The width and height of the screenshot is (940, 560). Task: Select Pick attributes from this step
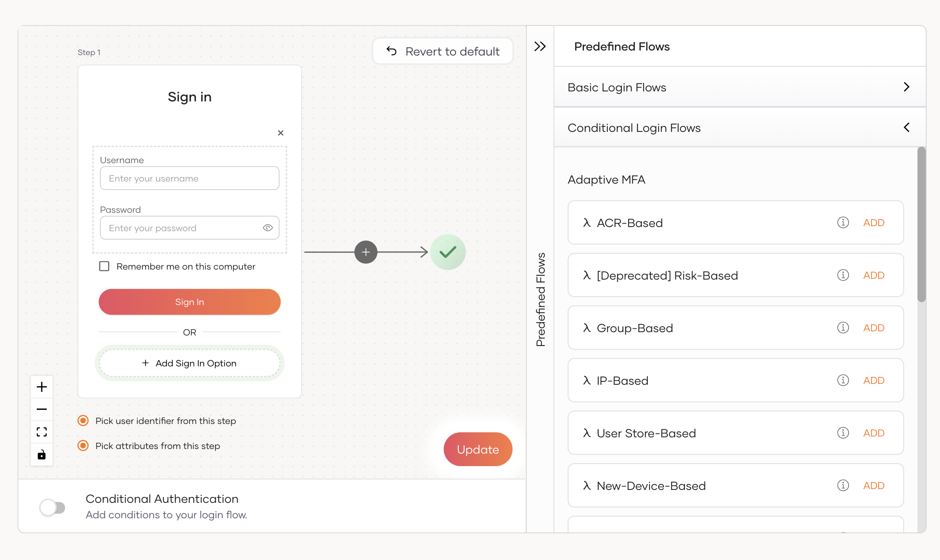coord(83,446)
